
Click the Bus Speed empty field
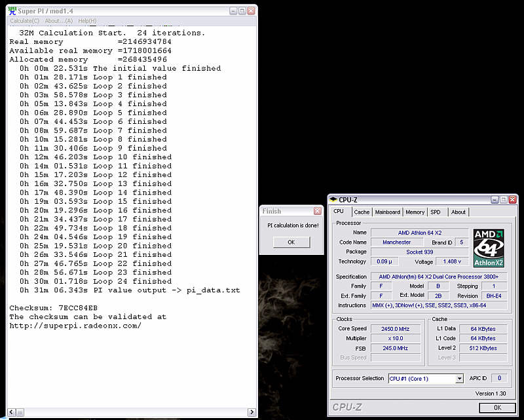point(396,358)
